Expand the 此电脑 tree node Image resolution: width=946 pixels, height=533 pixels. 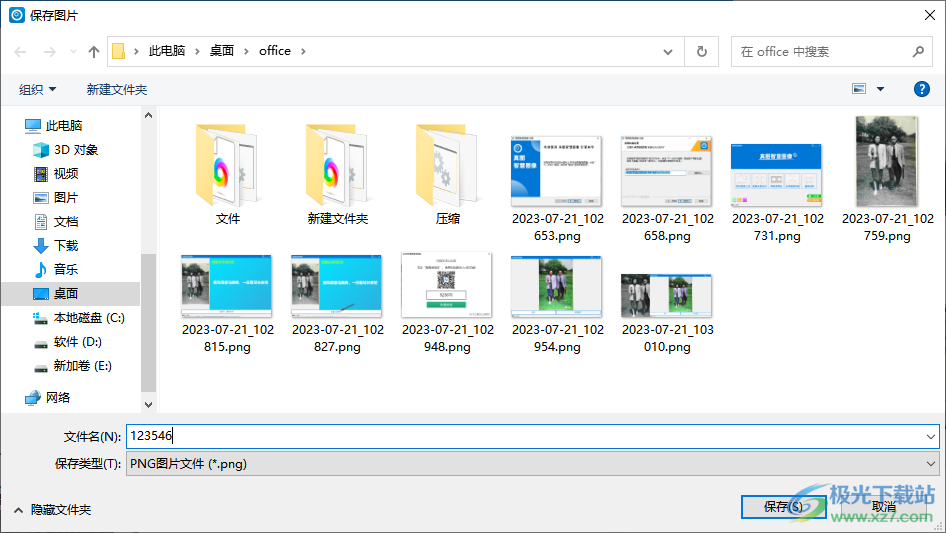coord(14,126)
